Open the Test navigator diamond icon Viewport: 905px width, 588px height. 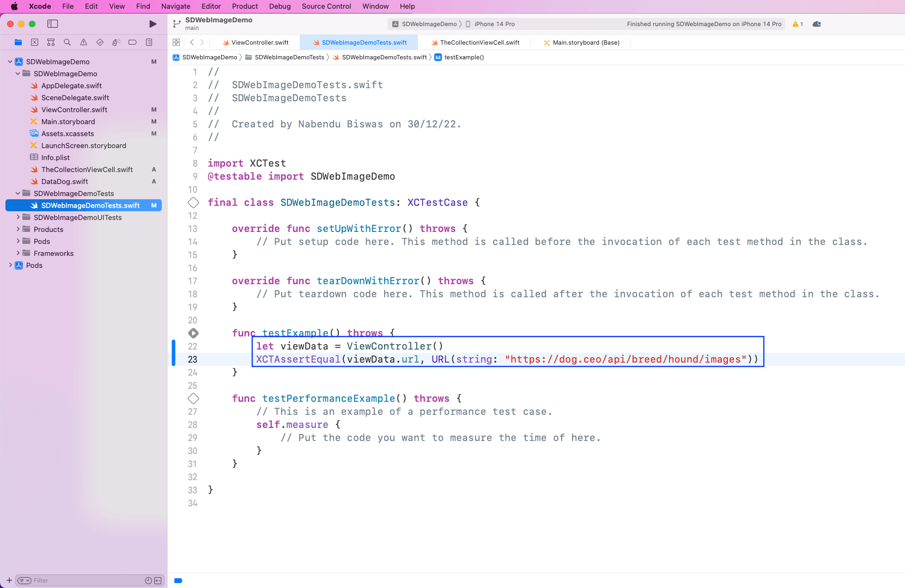click(100, 42)
